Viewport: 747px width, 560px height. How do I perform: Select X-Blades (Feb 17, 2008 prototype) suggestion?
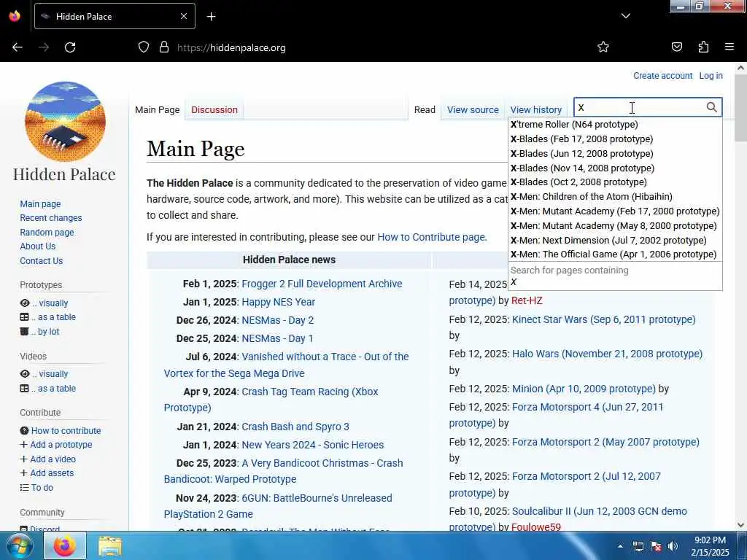pos(615,139)
